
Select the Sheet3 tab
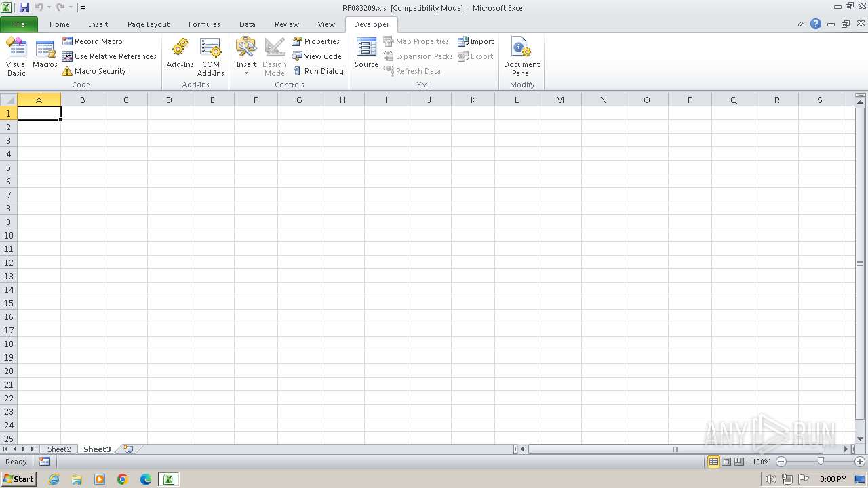pos(97,449)
